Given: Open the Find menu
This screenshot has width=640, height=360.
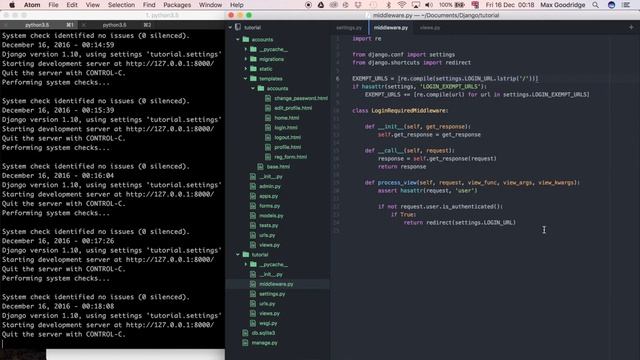Looking at the screenshot, I should point(149,5).
